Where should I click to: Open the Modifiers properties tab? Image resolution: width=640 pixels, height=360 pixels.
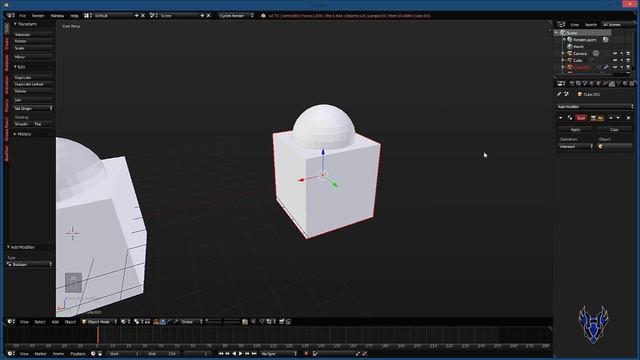pyautogui.click(x=612, y=84)
